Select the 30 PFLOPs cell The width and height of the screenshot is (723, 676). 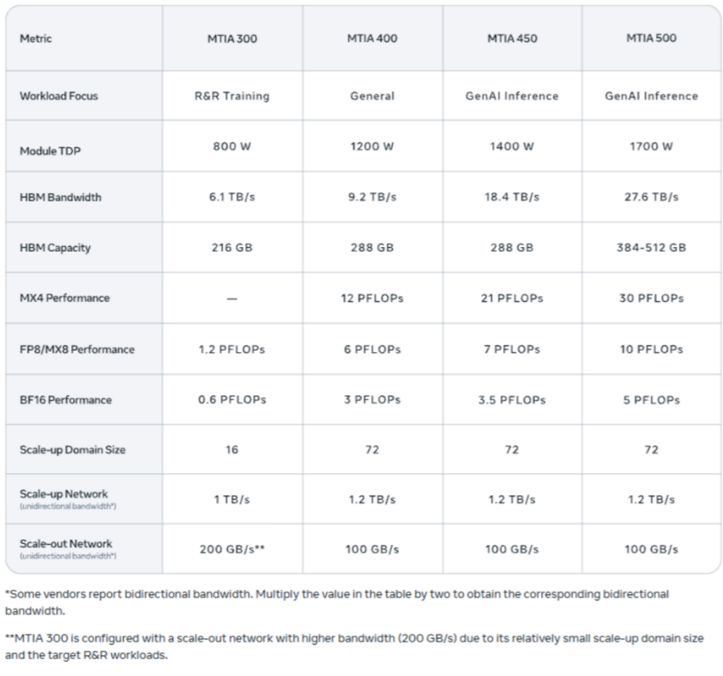[651, 298]
